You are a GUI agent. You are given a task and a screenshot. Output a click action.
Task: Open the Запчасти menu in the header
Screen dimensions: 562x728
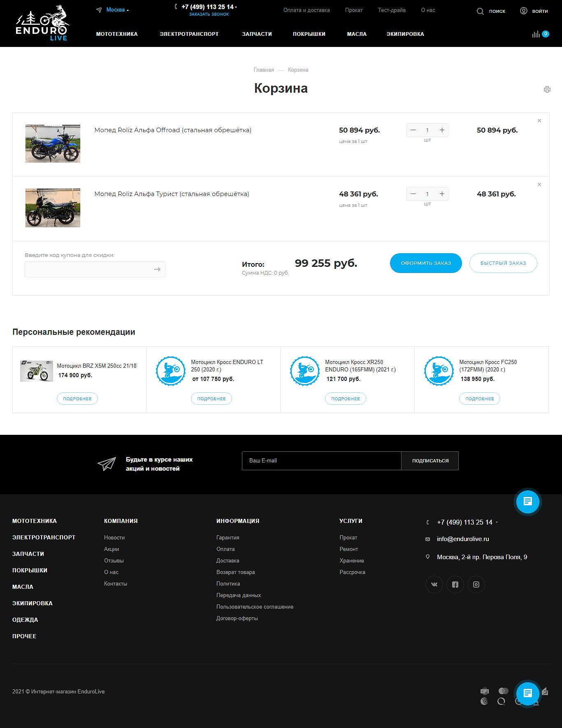click(257, 34)
